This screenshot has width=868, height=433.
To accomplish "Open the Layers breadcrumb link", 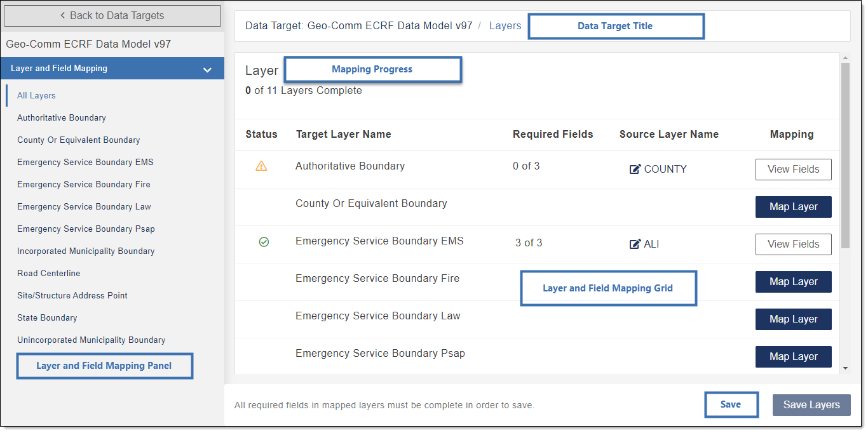I will click(505, 25).
